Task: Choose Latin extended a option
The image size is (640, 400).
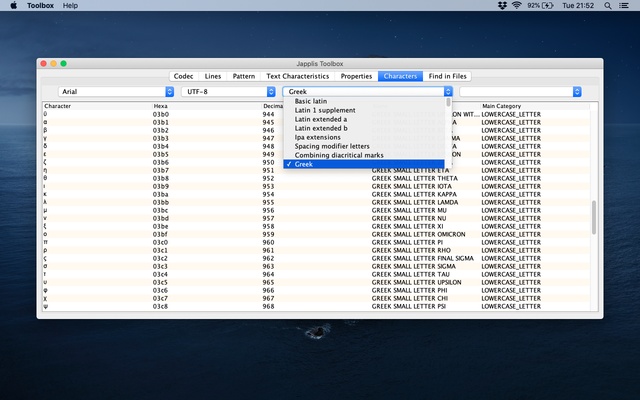Action: point(364,119)
